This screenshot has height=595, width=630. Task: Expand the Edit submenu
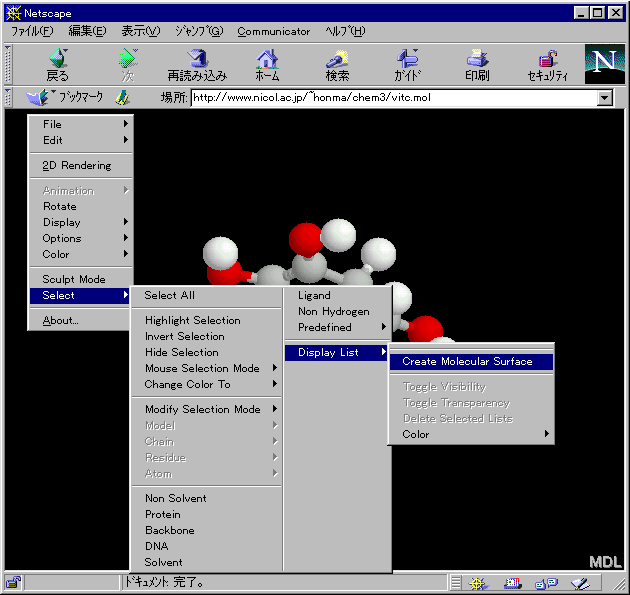81,140
